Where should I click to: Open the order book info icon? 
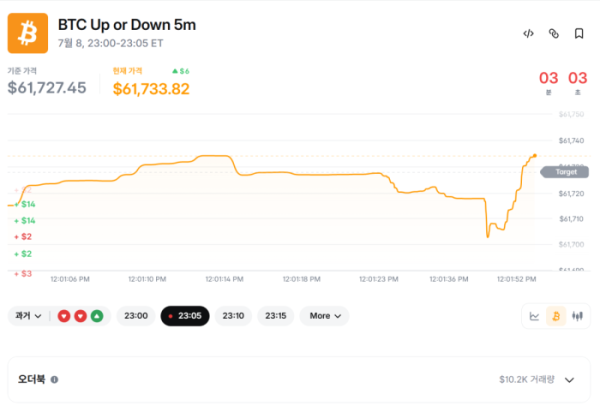click(54, 379)
